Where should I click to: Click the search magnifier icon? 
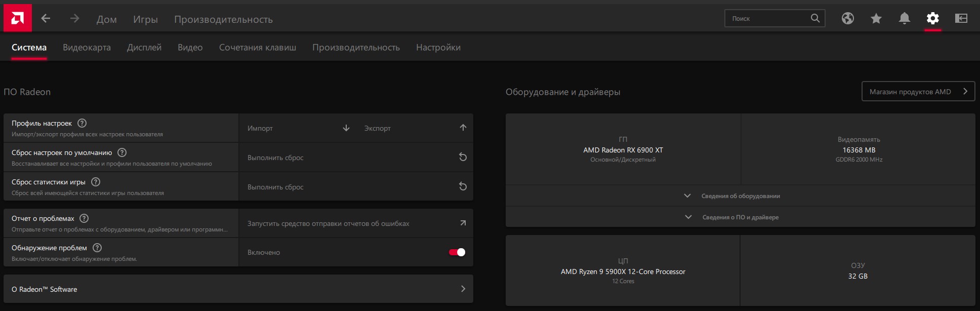[815, 18]
